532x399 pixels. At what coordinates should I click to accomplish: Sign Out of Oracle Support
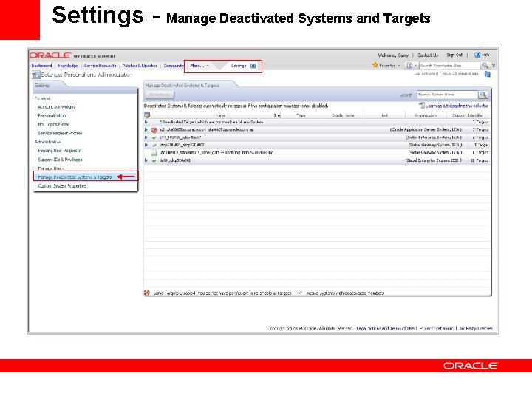click(454, 55)
